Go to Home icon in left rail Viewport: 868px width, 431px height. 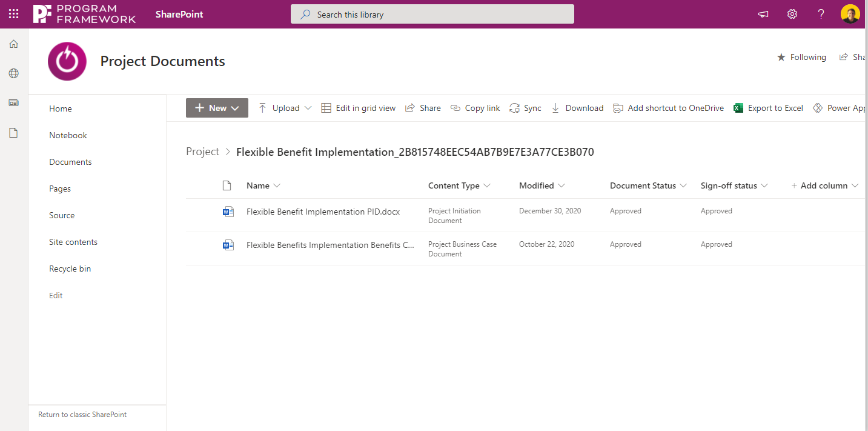(x=13, y=44)
